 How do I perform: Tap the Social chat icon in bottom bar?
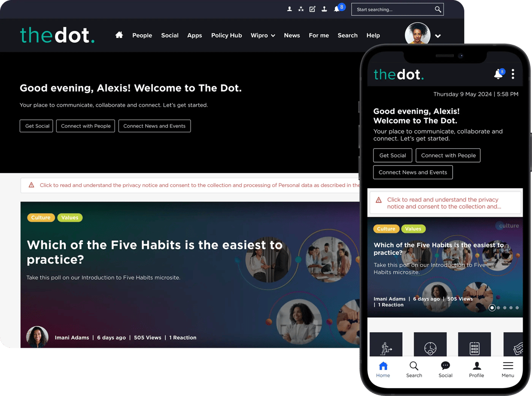tap(446, 366)
